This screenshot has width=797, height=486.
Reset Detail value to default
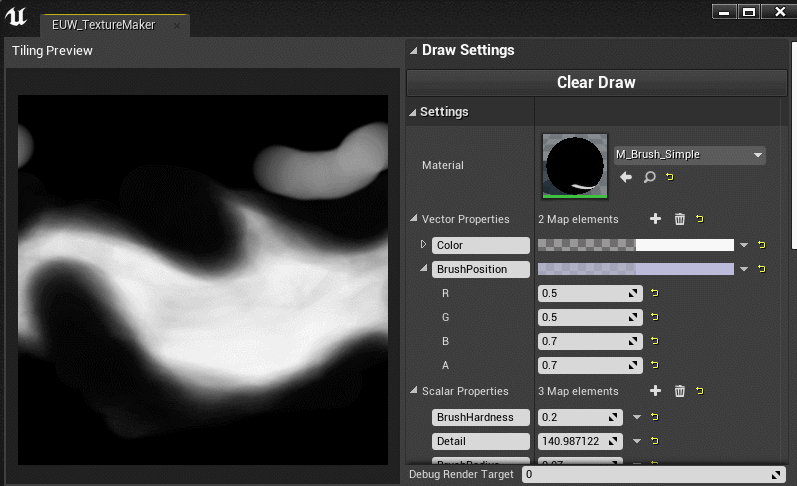coord(655,441)
